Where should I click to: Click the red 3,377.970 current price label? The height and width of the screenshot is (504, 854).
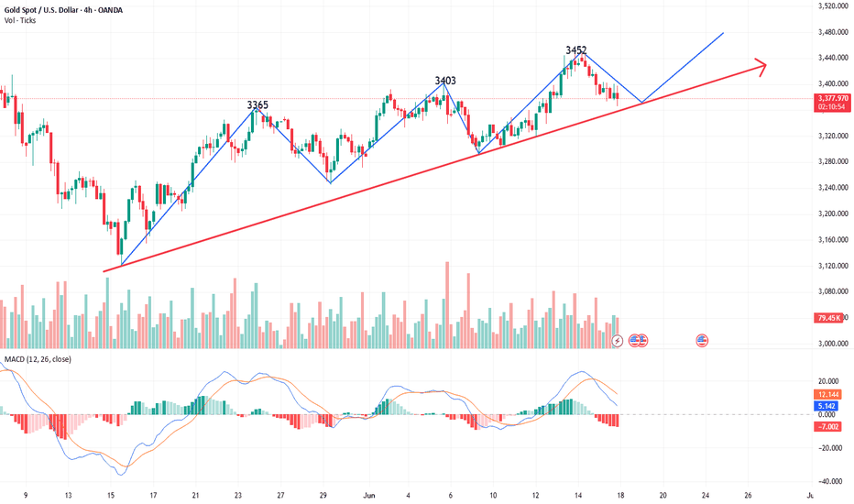point(833,99)
